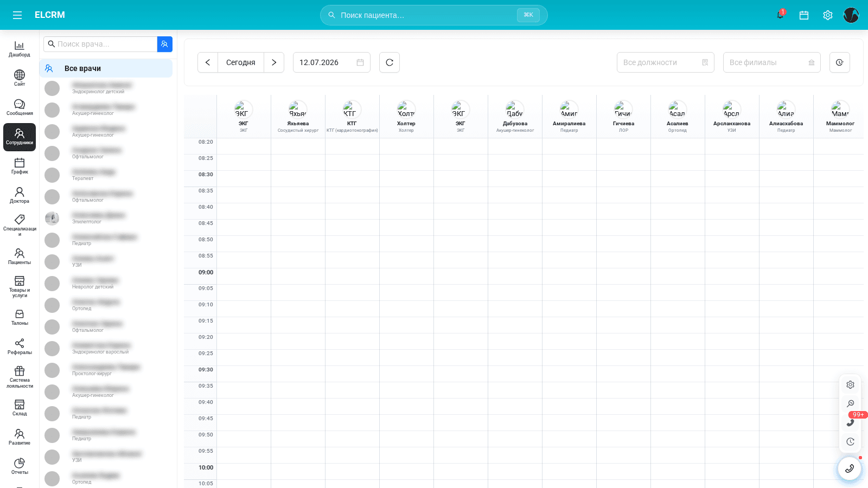Select doctor labeled Эндокринолог взрослый

tap(106, 348)
